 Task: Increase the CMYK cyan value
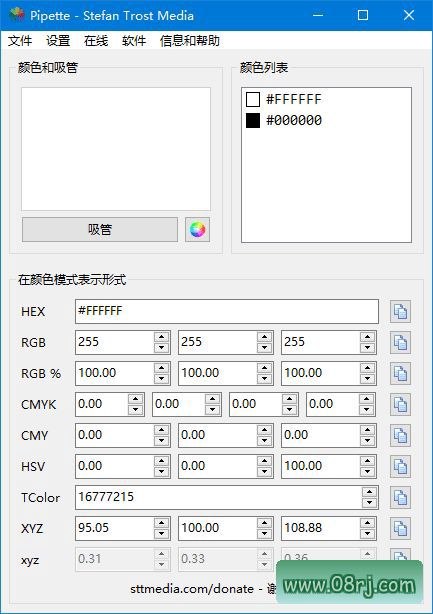coord(135,399)
